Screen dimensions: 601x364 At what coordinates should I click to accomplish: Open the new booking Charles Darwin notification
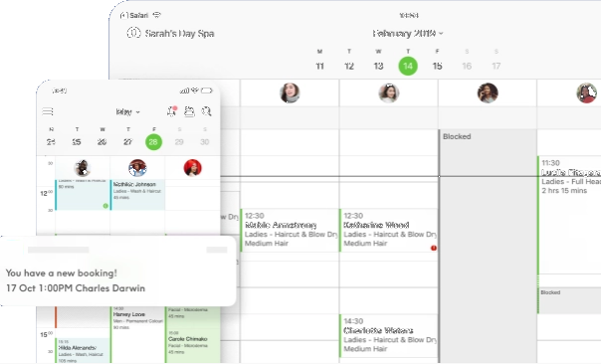(x=117, y=271)
